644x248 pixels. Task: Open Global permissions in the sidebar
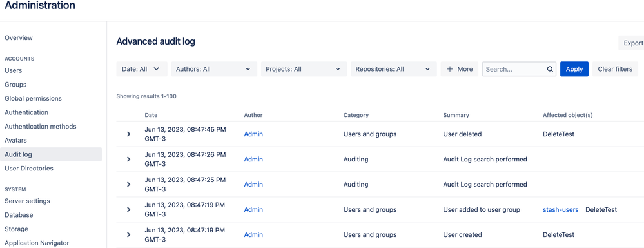pyautogui.click(x=34, y=98)
